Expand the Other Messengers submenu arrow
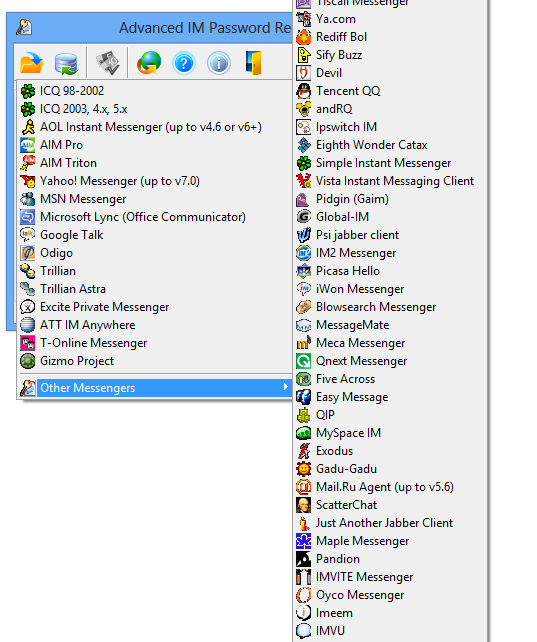The width and height of the screenshot is (537, 642). click(285, 387)
